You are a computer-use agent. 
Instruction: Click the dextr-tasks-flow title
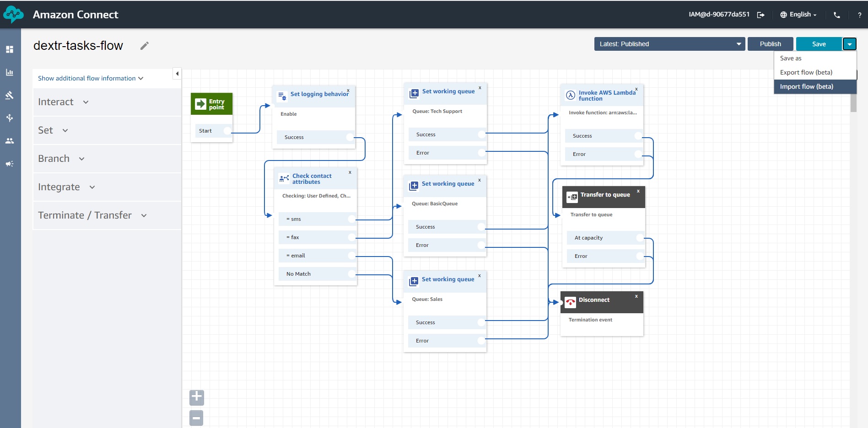(x=78, y=46)
